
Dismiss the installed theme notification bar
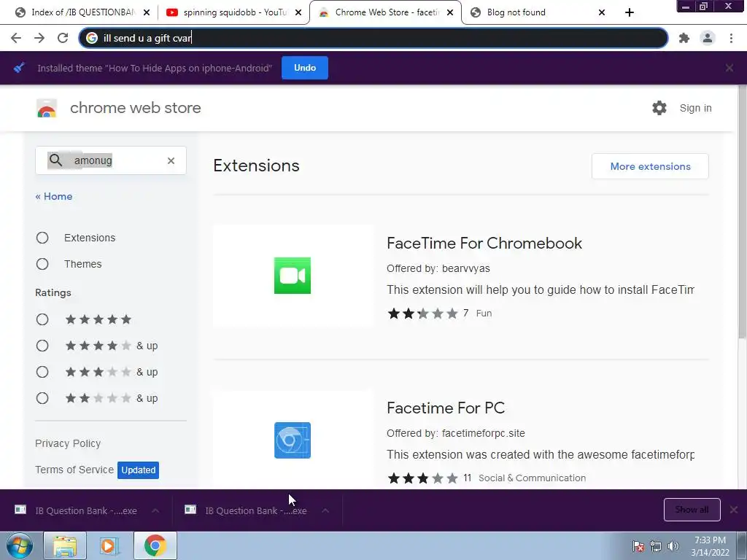coord(729,68)
